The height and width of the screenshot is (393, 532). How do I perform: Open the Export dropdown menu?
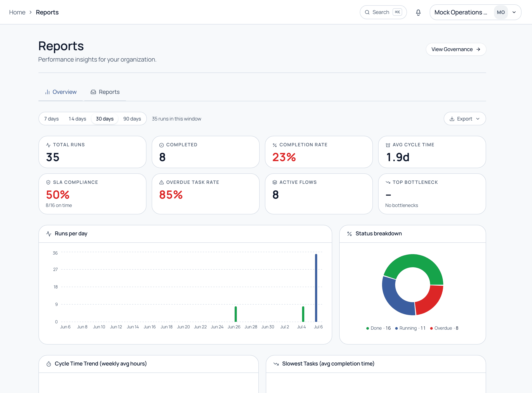click(465, 119)
